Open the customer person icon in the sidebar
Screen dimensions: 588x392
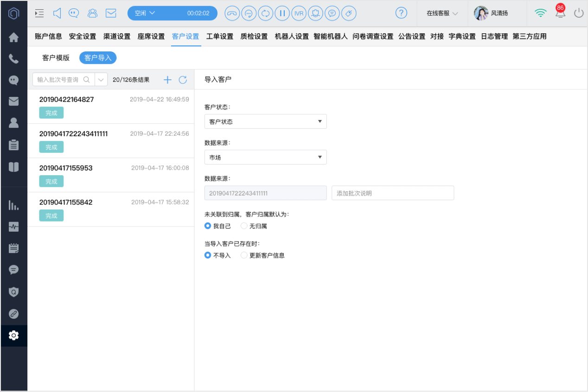pyautogui.click(x=14, y=123)
